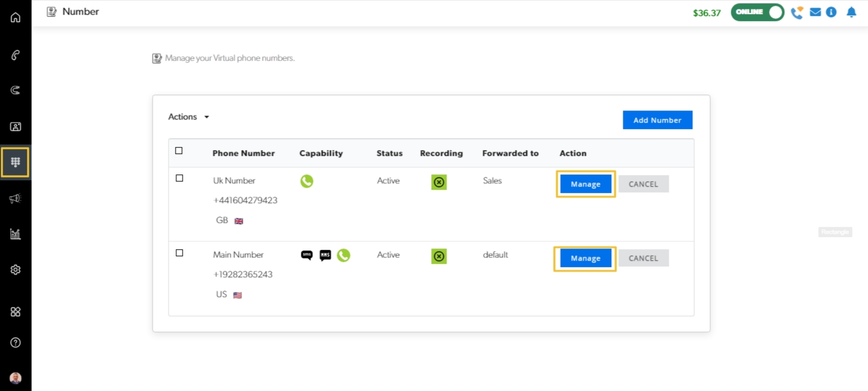
Task: Go to the Home icon in sidebar
Action: click(15, 17)
